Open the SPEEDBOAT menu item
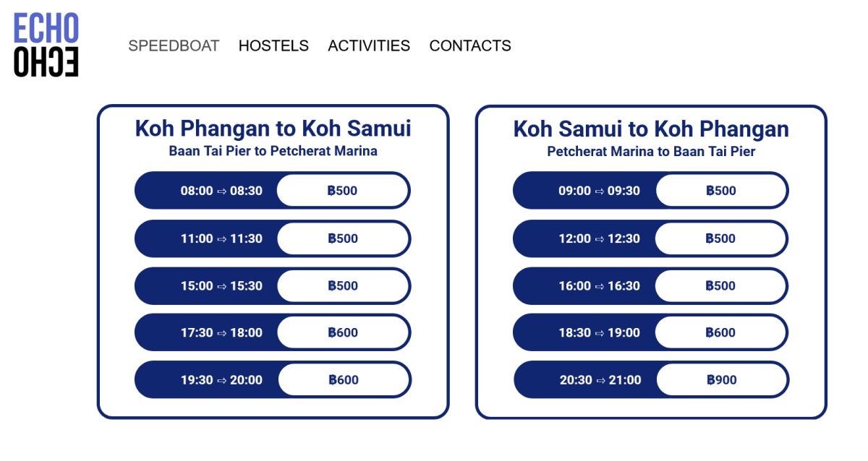This screenshot has width=868, height=461. [174, 46]
